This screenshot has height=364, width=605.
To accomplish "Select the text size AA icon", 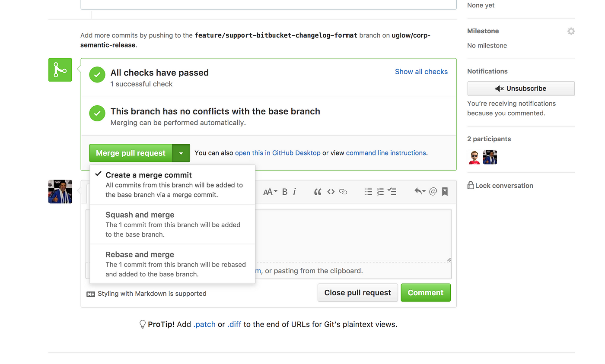I will (270, 192).
